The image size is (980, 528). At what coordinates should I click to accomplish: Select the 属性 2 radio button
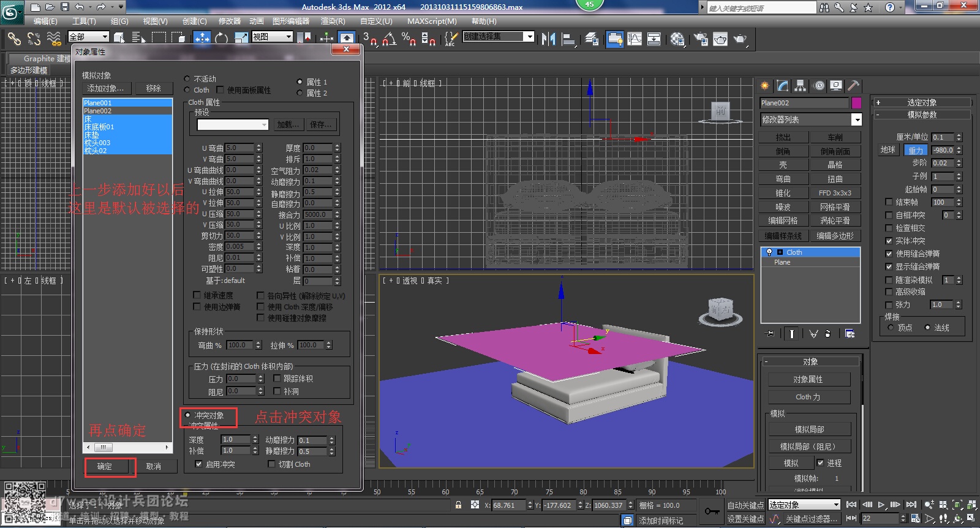[x=300, y=92]
